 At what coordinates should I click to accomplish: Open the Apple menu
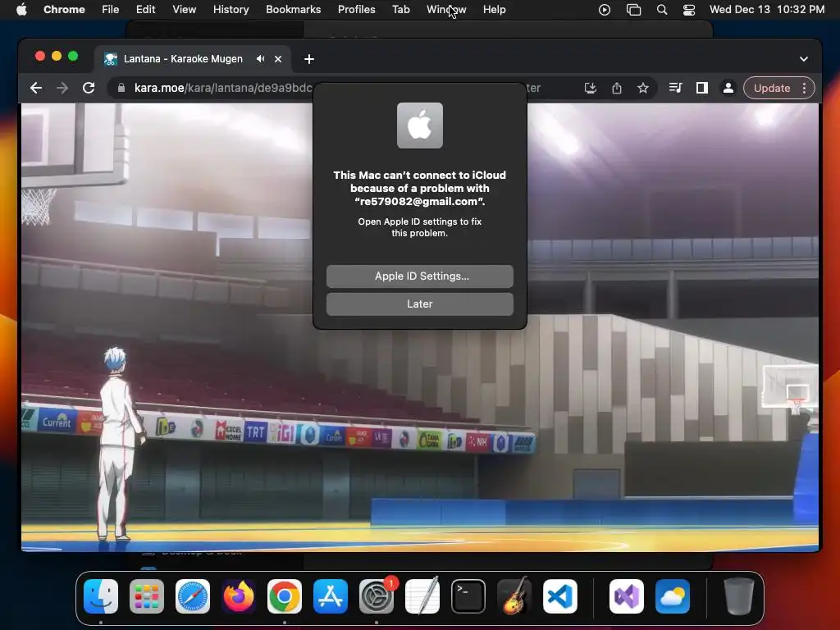[x=21, y=10]
